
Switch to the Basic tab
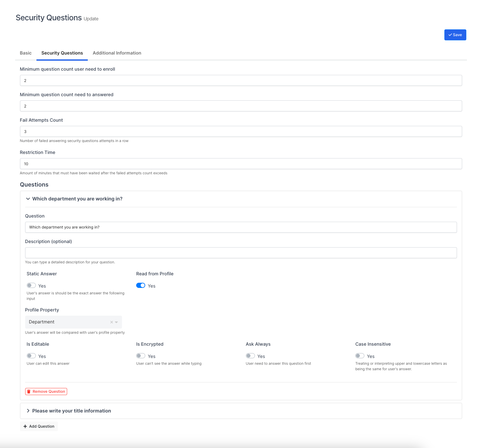tap(26, 53)
